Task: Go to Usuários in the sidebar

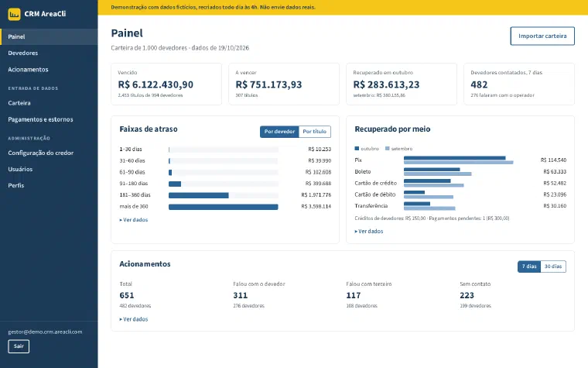Action: point(49,169)
